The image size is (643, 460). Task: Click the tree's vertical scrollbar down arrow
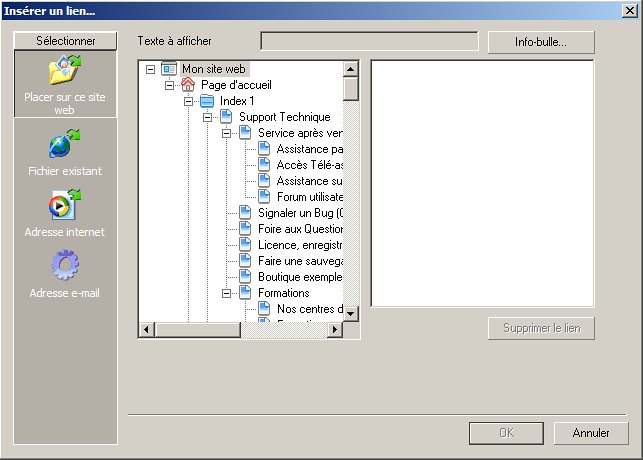pyautogui.click(x=351, y=312)
